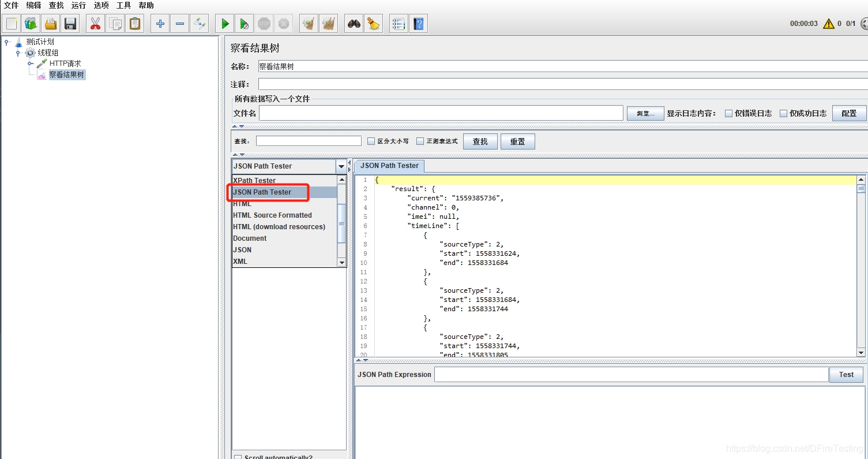Collapse the 测试计划 tree toggle
This screenshot has height=459, width=868.
7,42
